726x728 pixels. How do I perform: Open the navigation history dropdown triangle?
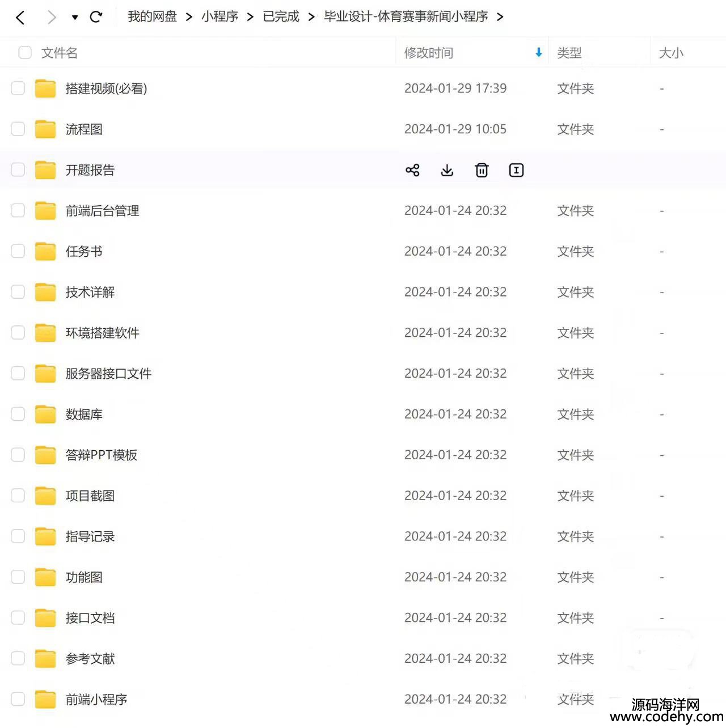tap(75, 18)
